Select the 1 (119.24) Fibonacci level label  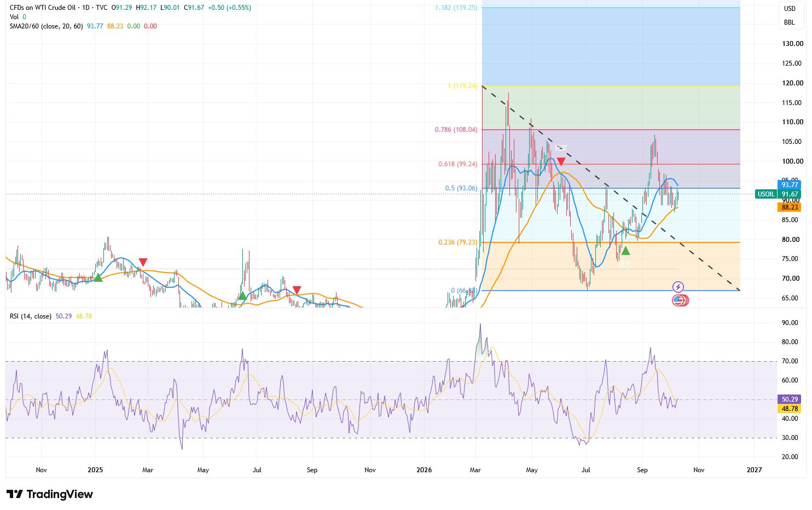pyautogui.click(x=462, y=86)
